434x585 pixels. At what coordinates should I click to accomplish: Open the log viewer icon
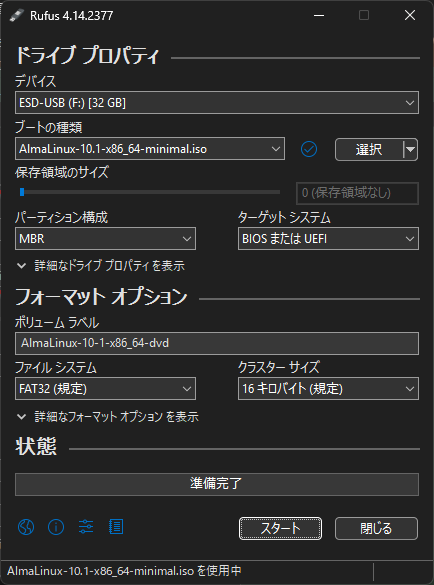116,527
